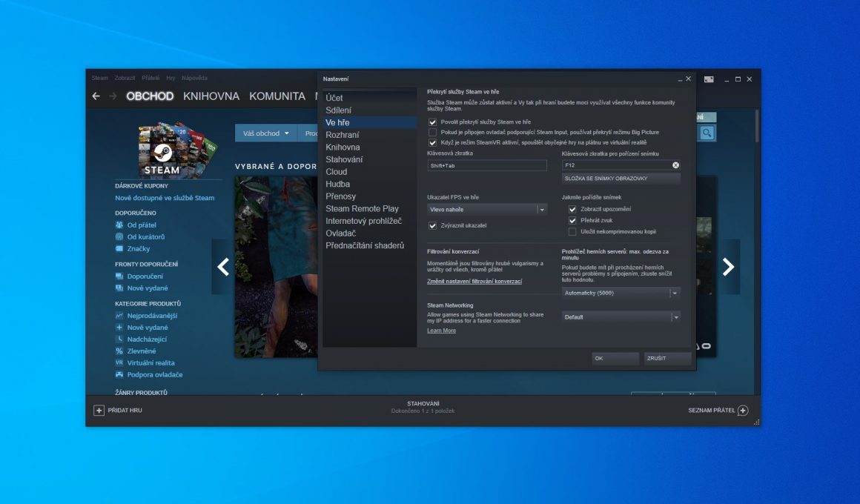Screen dimensions: 860x504
Task: Select 'Stahování' in settings sidebar
Action: point(344,159)
